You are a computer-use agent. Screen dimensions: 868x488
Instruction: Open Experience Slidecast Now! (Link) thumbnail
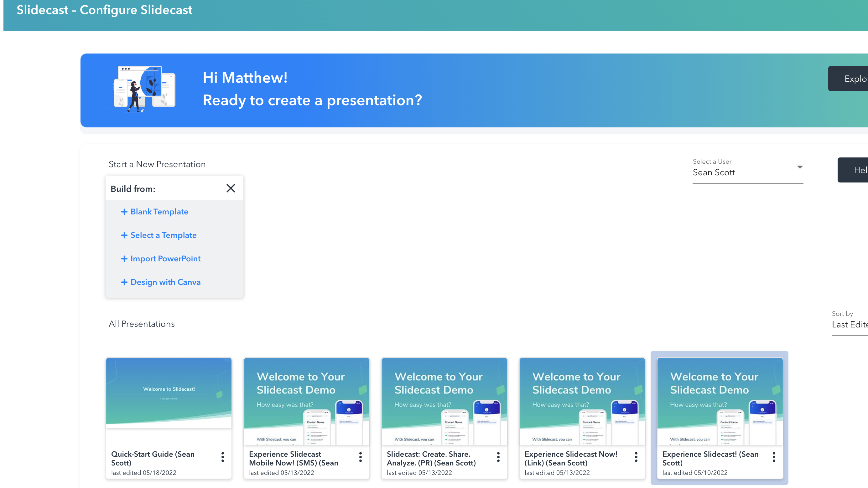582,401
